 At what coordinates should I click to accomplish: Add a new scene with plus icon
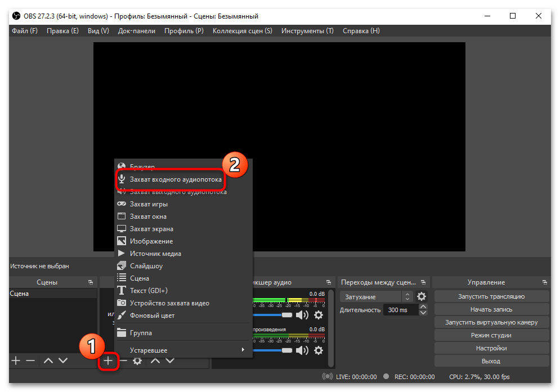[x=16, y=361]
